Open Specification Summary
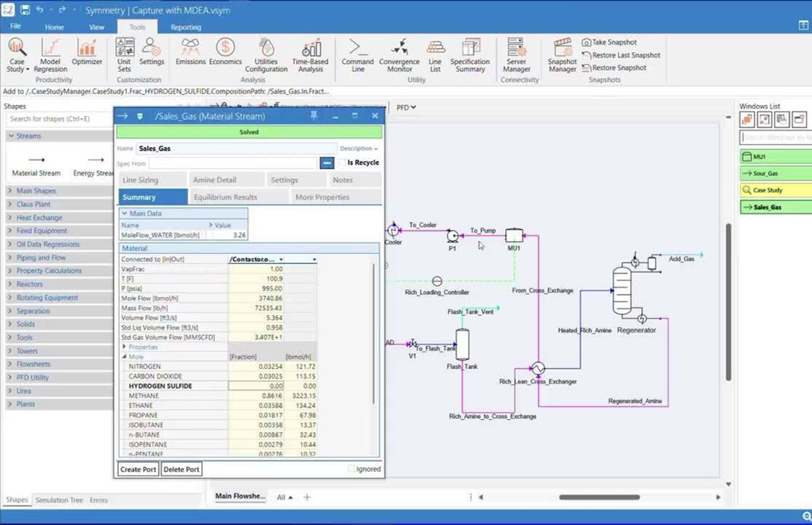The image size is (812, 525). point(470,55)
